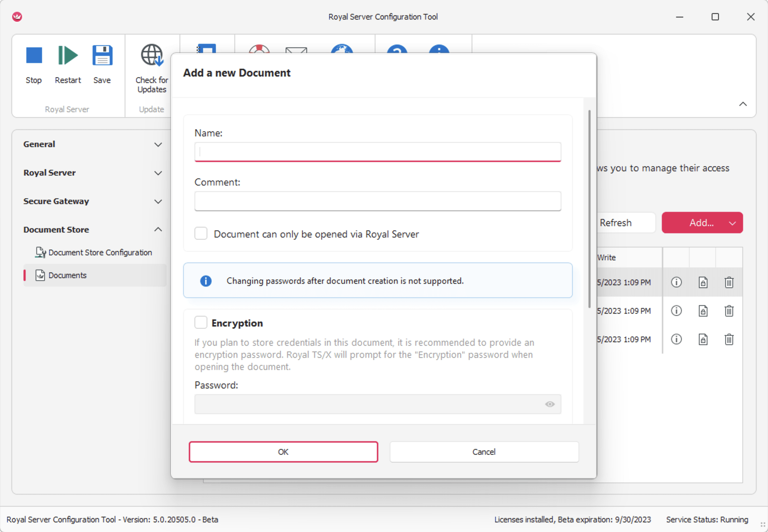Viewport: 768px width, 532px height.
Task: Click Check for Updates globe icon
Action: pos(152,56)
